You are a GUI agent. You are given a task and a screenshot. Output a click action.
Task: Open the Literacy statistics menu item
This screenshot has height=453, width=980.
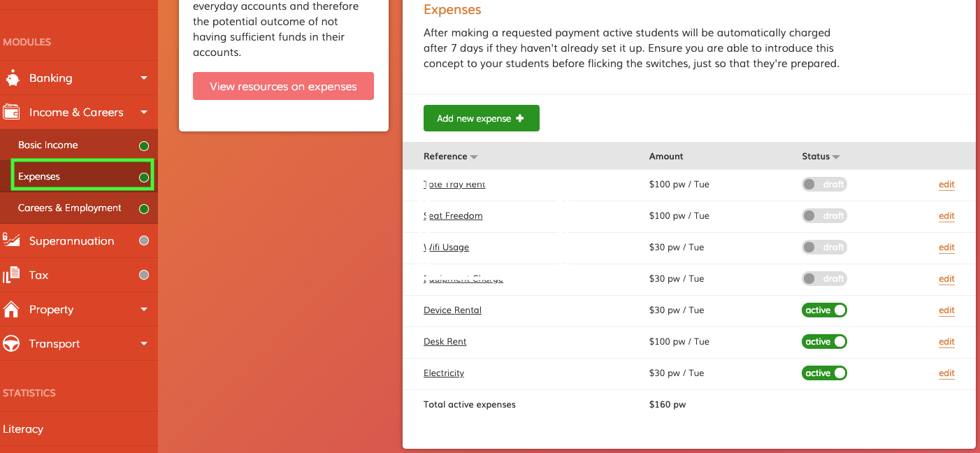point(23,429)
